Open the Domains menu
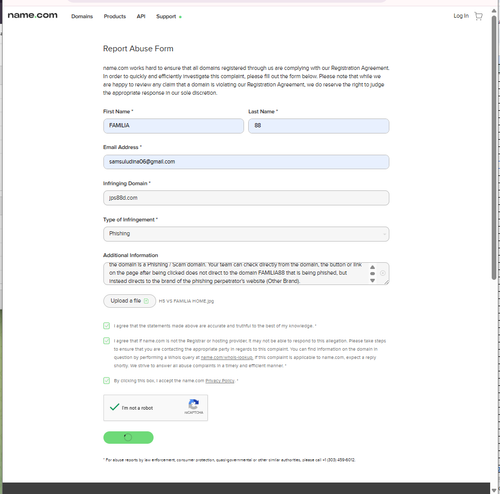The height and width of the screenshot is (494, 500). tap(82, 16)
